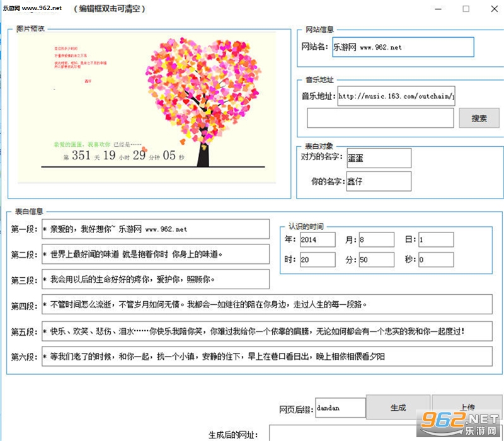Close the window
The image size is (504, 441).
[x=495, y=9]
